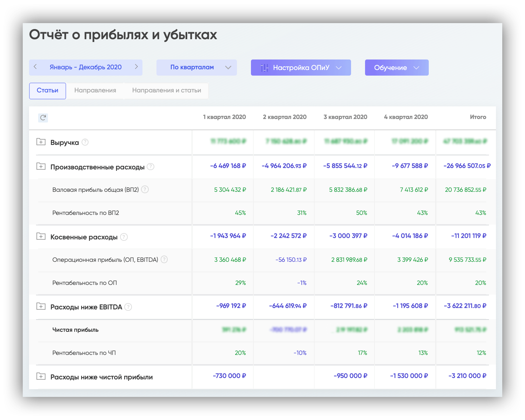Image resolution: width=525 pixels, height=420 pixels.
Task: Click question mark next to Косвенные расходы
Action: point(124,237)
